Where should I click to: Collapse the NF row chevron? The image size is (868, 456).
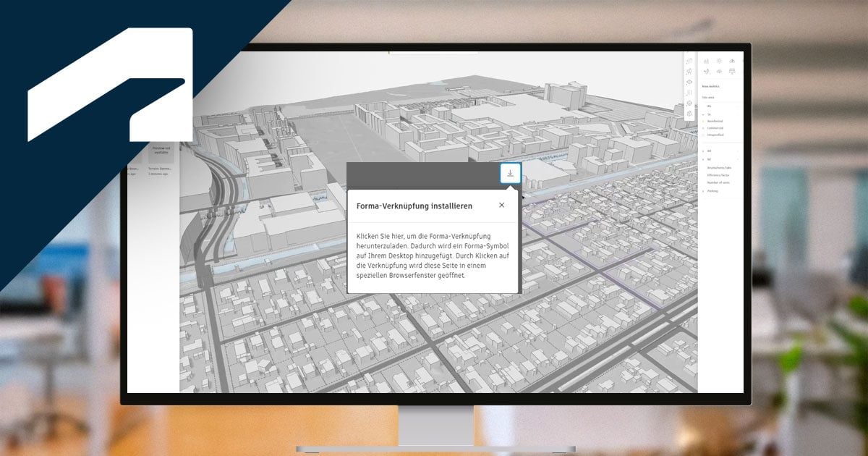pos(703,159)
